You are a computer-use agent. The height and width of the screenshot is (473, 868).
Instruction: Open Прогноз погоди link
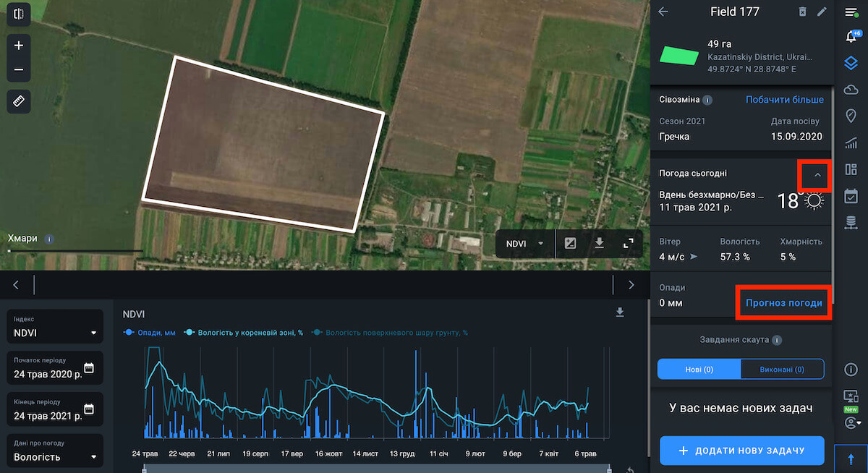point(783,303)
